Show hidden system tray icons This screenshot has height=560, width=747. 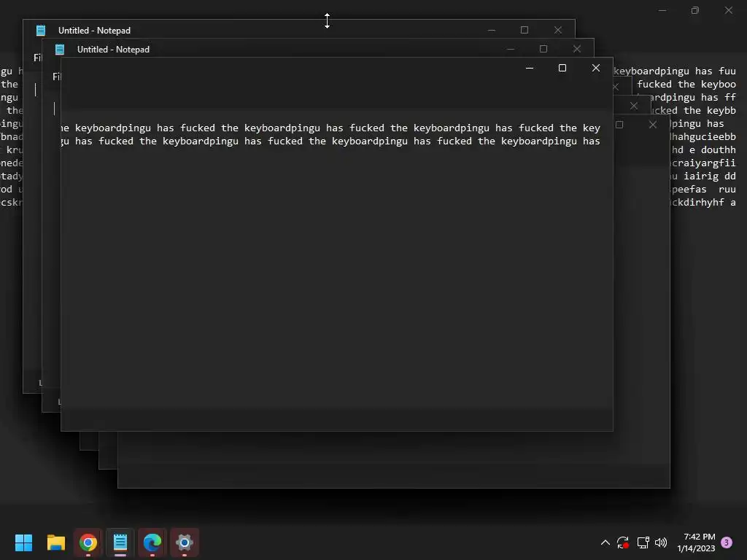coord(605,542)
